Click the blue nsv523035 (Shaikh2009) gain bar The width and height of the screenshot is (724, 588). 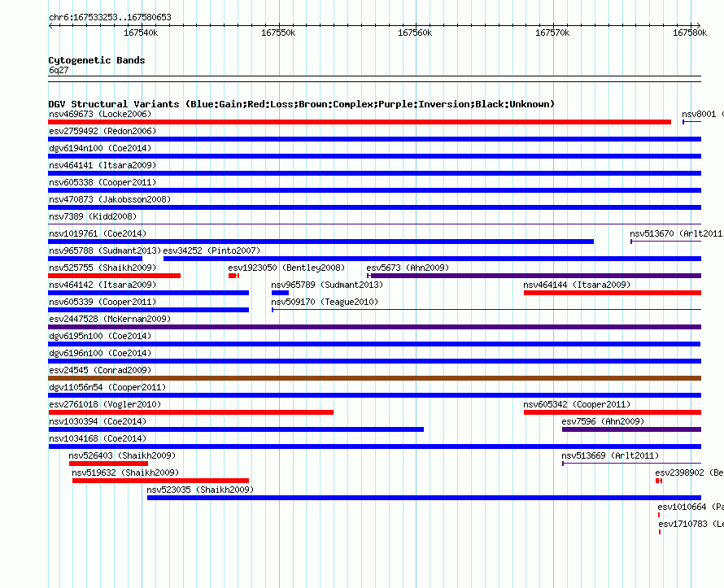pos(425,498)
